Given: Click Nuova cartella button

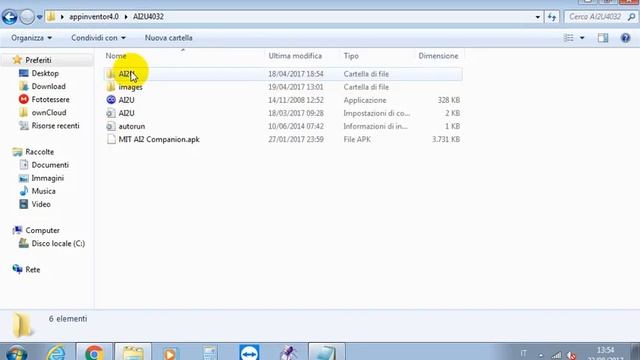Looking at the screenshot, I should (169, 38).
